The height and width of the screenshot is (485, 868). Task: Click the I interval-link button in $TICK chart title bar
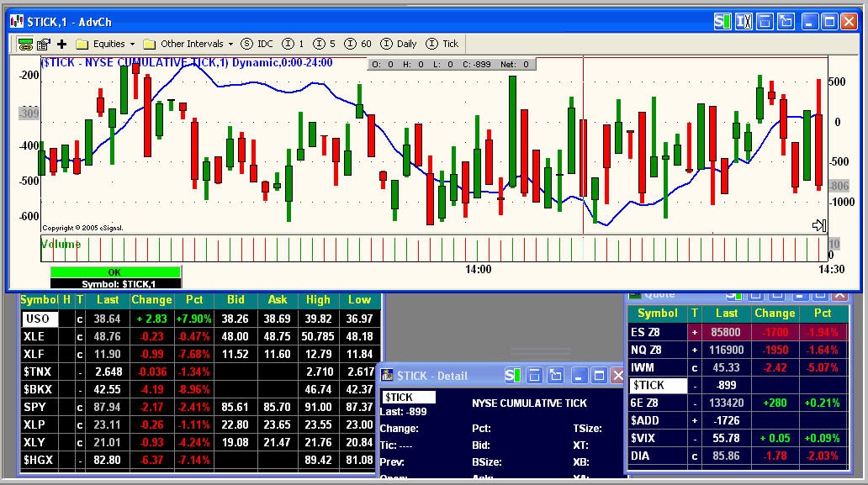click(x=744, y=22)
